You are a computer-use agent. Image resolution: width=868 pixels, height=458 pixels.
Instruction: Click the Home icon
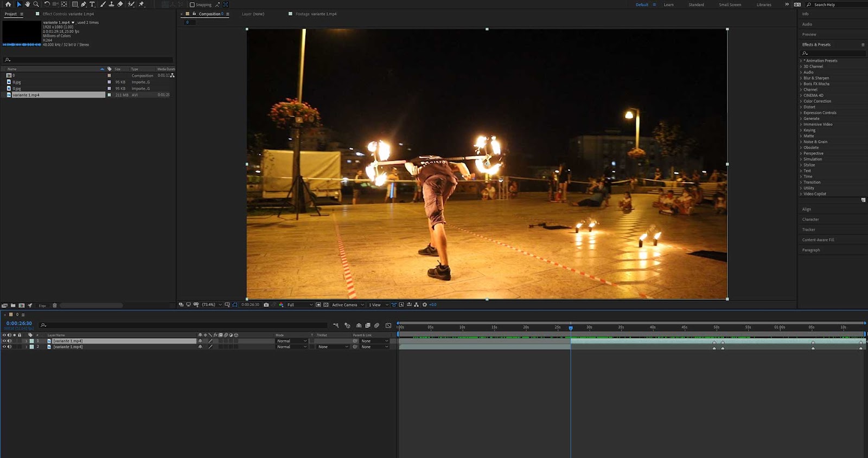[8, 4]
